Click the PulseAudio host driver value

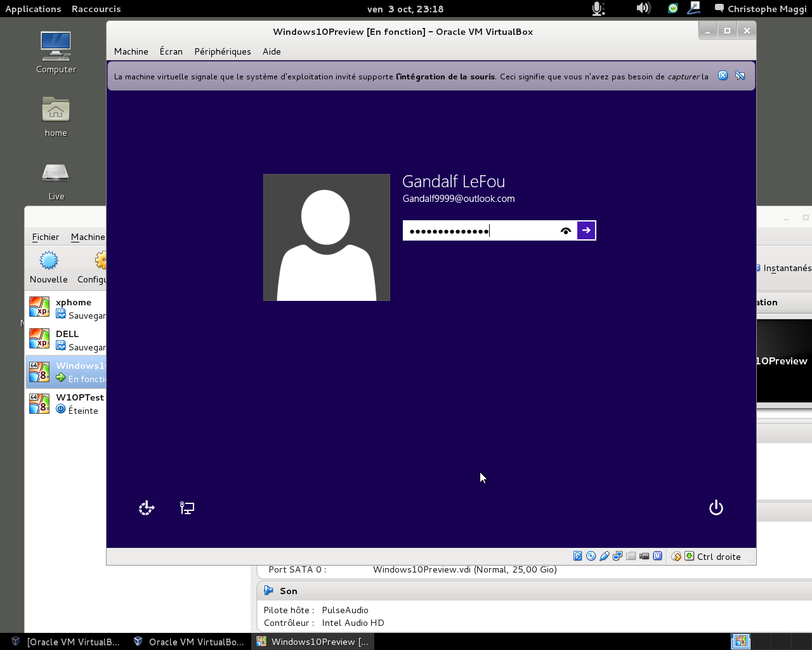[x=345, y=610]
